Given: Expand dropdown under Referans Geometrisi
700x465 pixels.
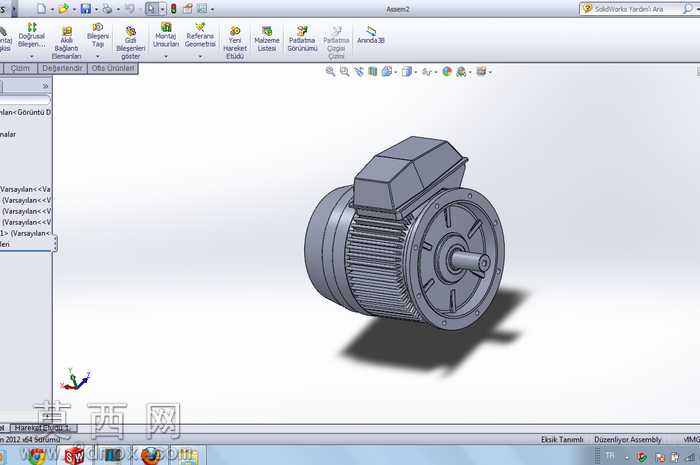Looking at the screenshot, I should pyautogui.click(x=200, y=57).
